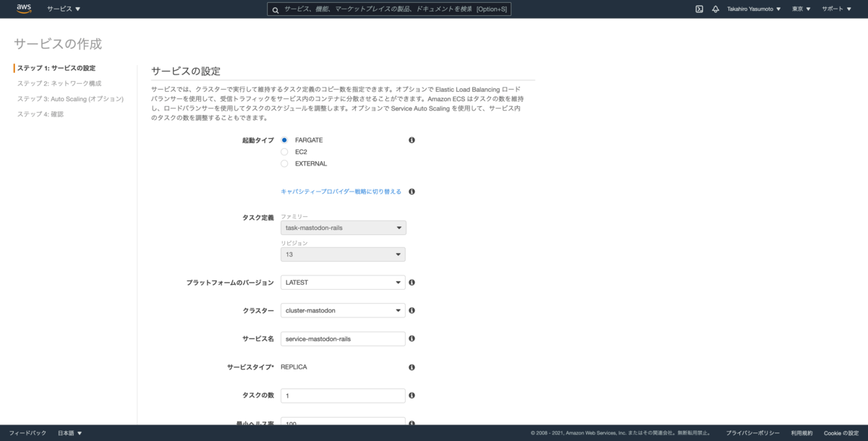This screenshot has width=868, height=441.
Task: Show info for capacity provider strategy link
Action: point(412,192)
